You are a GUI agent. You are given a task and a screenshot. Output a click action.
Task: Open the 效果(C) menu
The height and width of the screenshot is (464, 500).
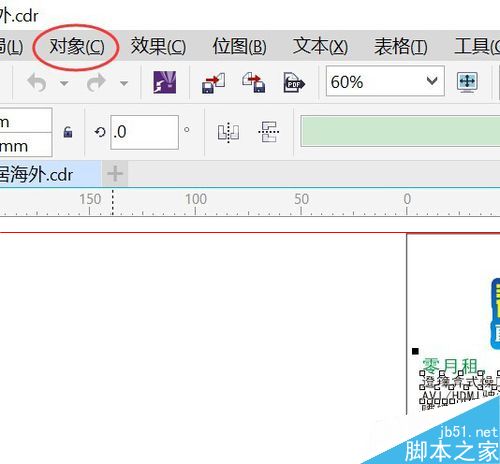[x=158, y=46]
